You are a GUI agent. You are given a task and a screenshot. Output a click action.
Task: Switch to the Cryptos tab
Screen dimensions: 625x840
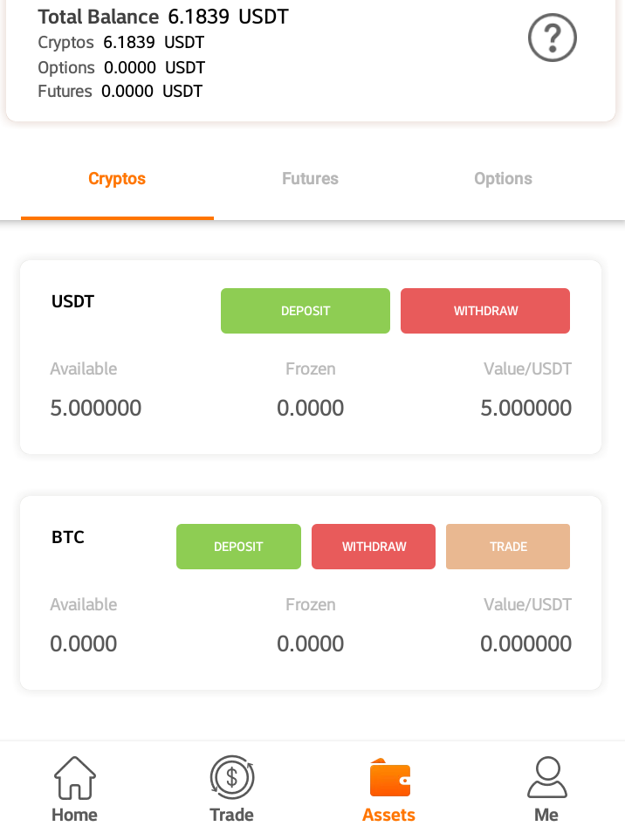point(117,178)
